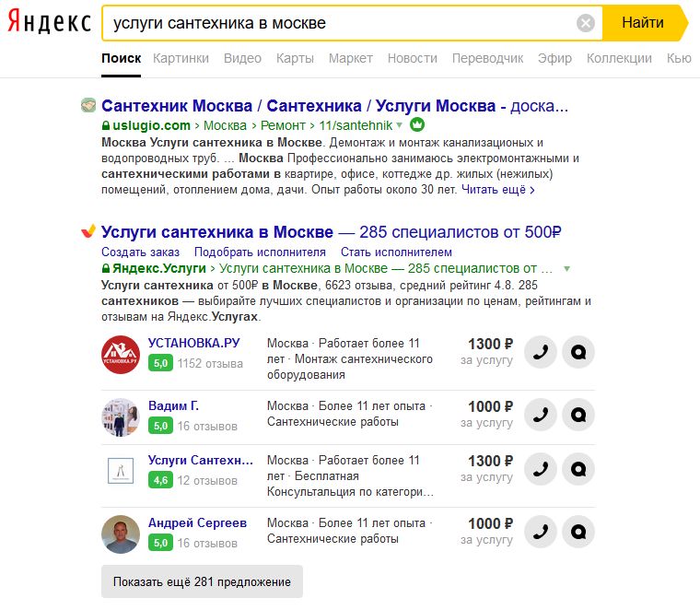Screen dimensions: 700x610
Task: Expand the Яндекс.Услуги result dropdown arrow
Action: click(x=566, y=269)
